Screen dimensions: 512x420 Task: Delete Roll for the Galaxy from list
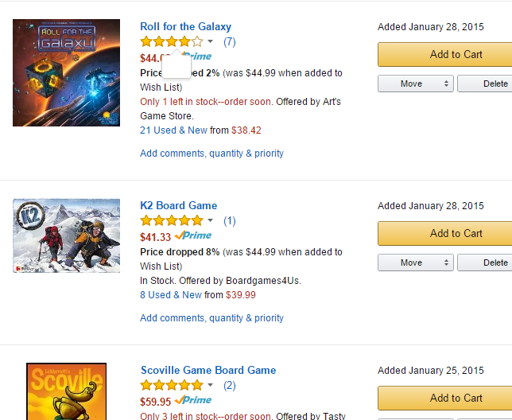click(x=485, y=84)
